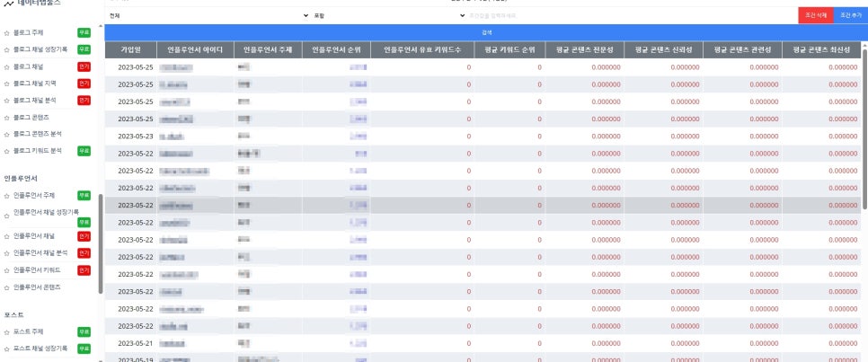The width and height of the screenshot is (868, 362).
Task: Click the blue 조건 추가 button
Action: pyautogui.click(x=850, y=16)
